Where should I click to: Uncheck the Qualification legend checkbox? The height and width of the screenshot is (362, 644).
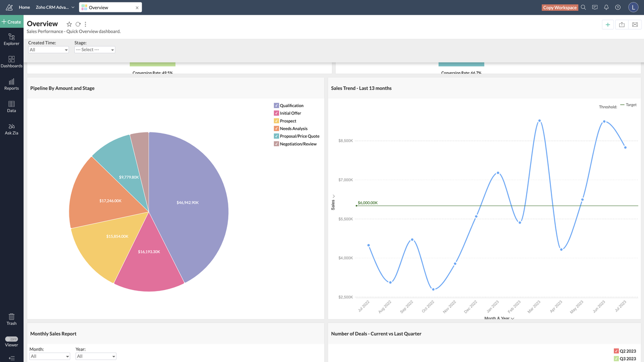tap(276, 106)
